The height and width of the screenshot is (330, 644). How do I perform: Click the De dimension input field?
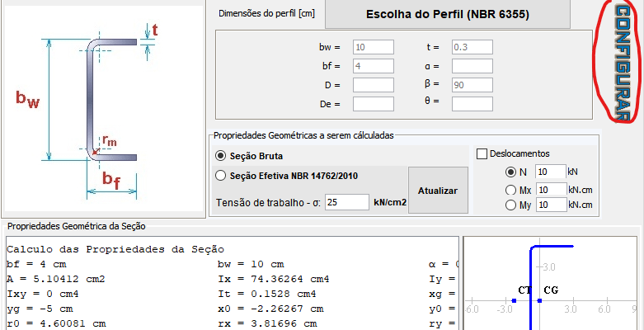[374, 104]
